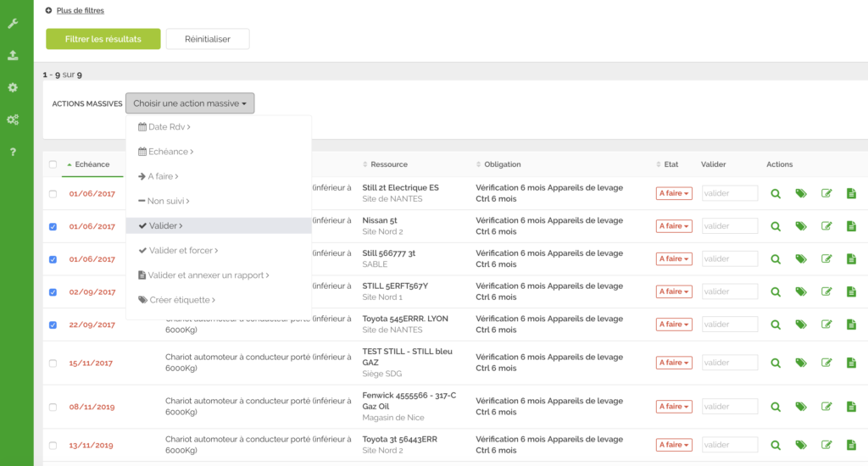Open the upload icon in left sidebar
The image size is (868, 466).
coord(13,55)
